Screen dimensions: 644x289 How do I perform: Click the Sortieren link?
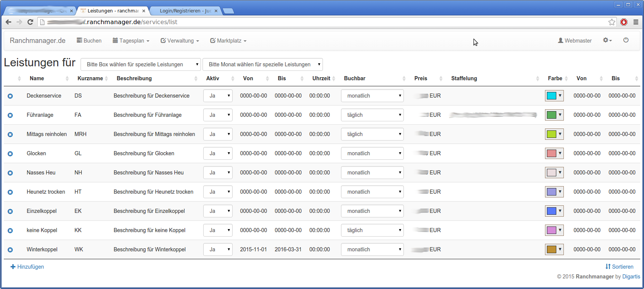[619, 267]
